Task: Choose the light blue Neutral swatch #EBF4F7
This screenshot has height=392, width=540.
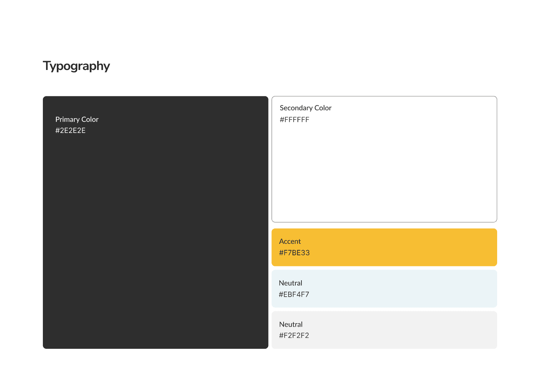Action: click(384, 289)
